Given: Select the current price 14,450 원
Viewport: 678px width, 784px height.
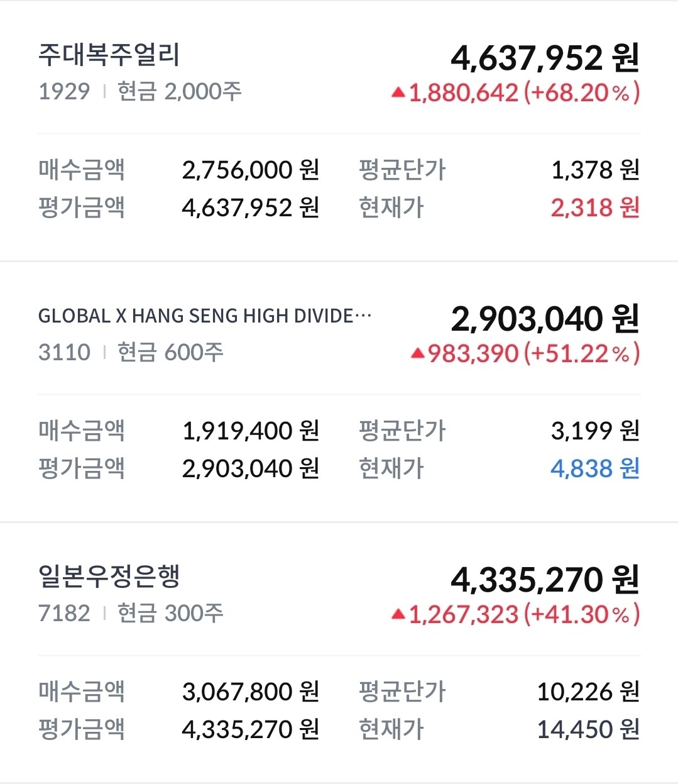Looking at the screenshot, I should tap(588, 729).
